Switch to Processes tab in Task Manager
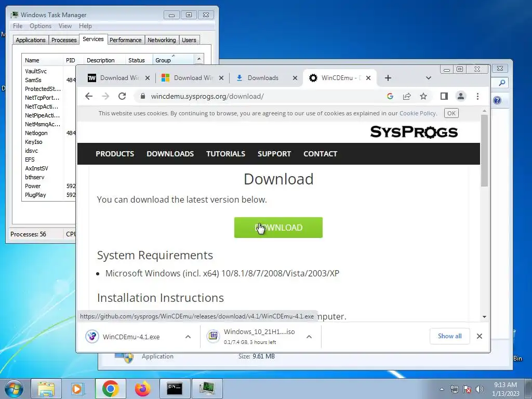 64,40
